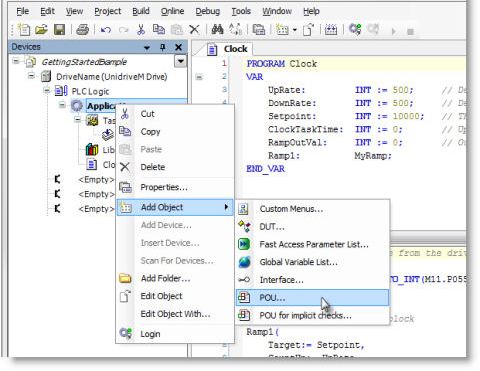Click the Start play toolbar icon
The height and width of the screenshot is (371, 480).
pos(393,31)
